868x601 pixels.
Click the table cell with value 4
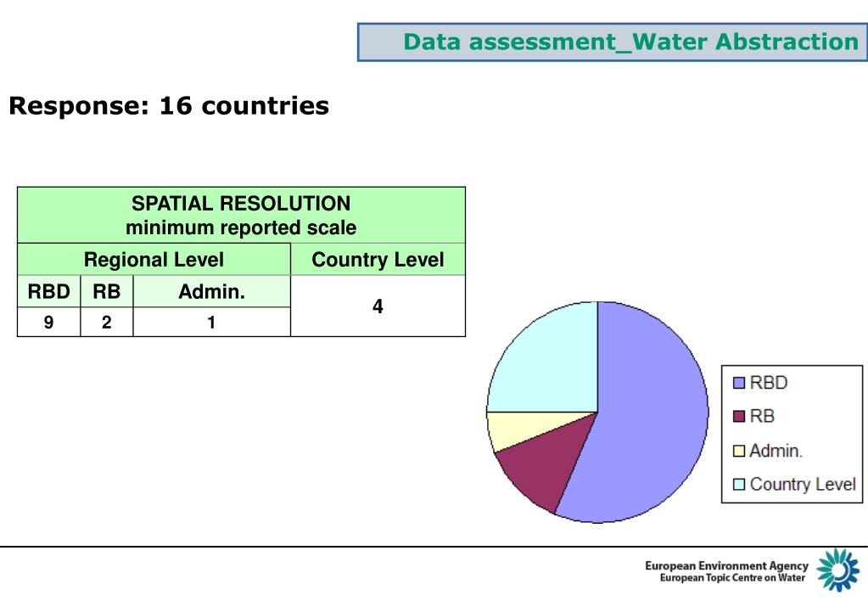[x=378, y=306]
